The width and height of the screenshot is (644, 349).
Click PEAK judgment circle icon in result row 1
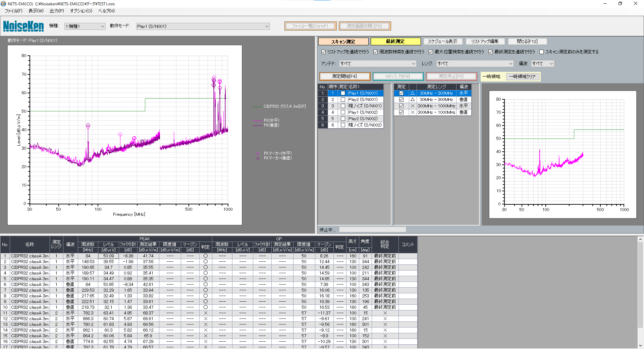coord(206,256)
